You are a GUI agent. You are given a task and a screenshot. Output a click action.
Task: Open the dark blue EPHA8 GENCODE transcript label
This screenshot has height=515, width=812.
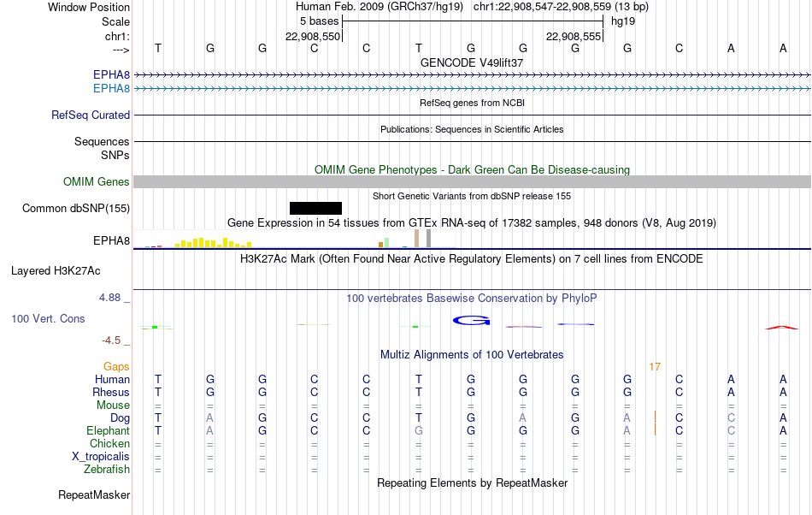(111, 75)
